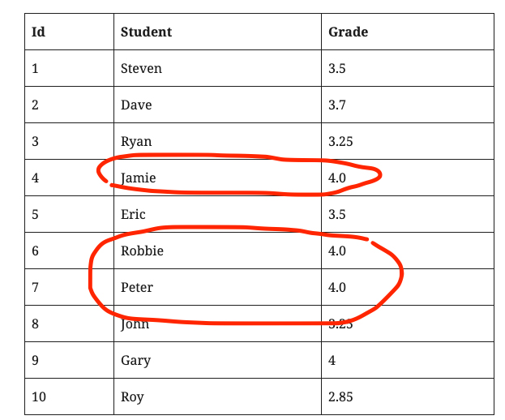The height and width of the screenshot is (420, 505).
Task: Click grade 3.25 in Ryan's row
Action: coord(408,141)
